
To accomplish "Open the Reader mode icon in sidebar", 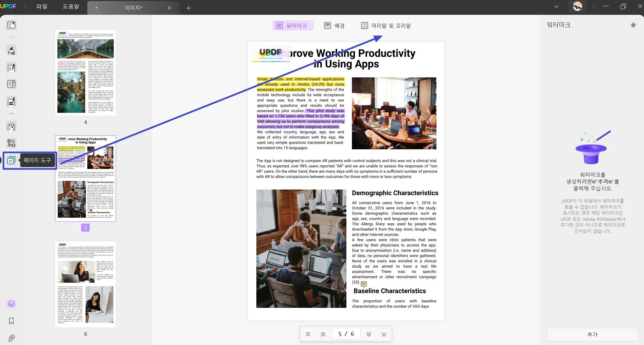I will [11, 25].
